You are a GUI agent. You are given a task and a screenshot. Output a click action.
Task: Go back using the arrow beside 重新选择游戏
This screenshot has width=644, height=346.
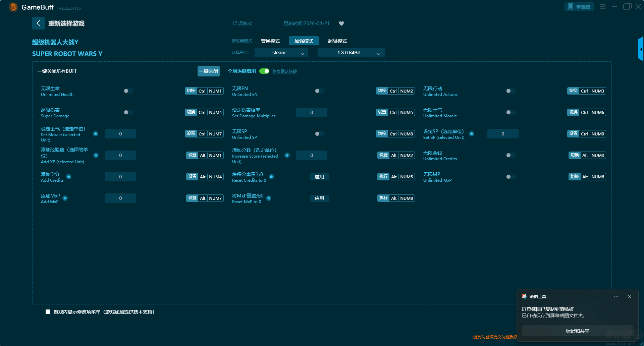point(38,23)
